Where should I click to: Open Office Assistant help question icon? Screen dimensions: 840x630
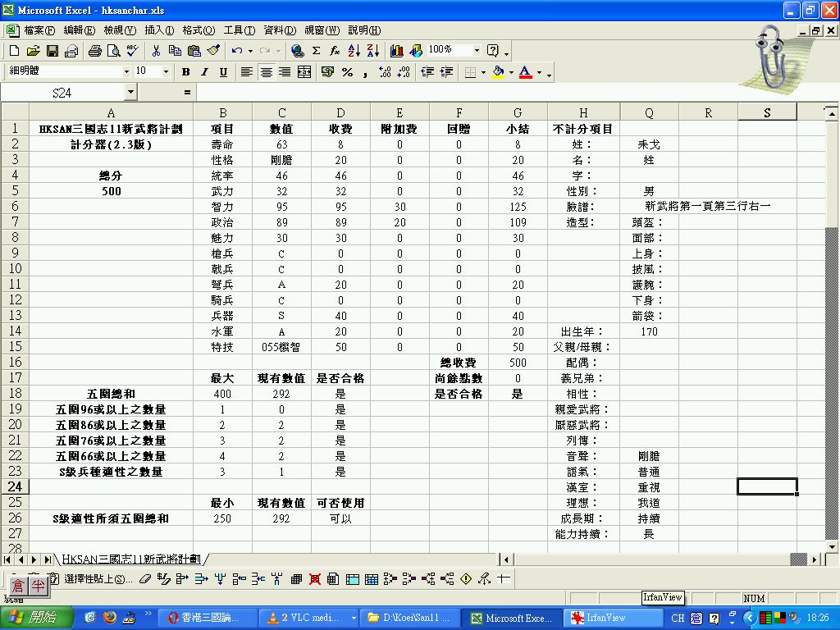[493, 51]
